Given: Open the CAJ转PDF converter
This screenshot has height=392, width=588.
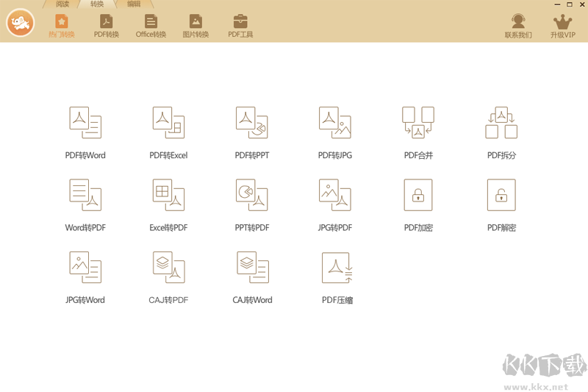Looking at the screenshot, I should (x=168, y=267).
